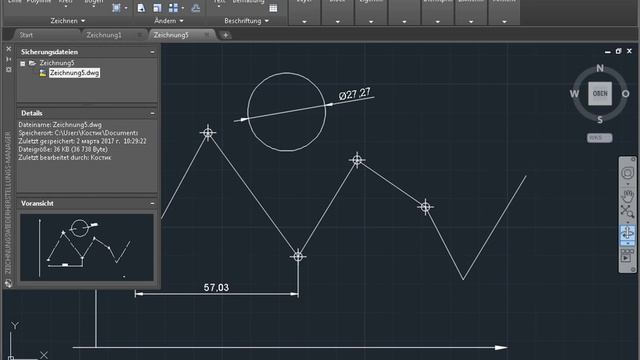The image size is (640, 360).
Task: Collapse the Voransicht section
Action: click(x=152, y=203)
